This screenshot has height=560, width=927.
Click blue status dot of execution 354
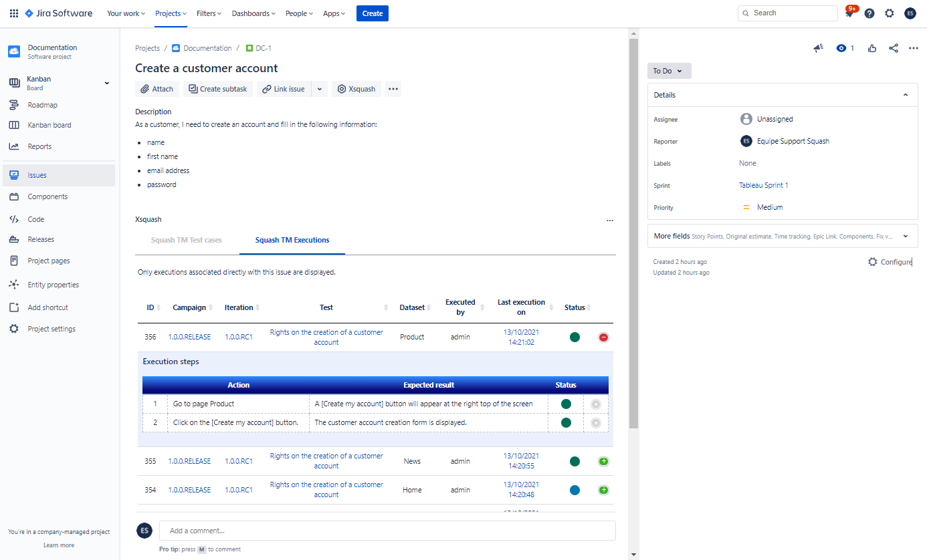click(x=575, y=490)
